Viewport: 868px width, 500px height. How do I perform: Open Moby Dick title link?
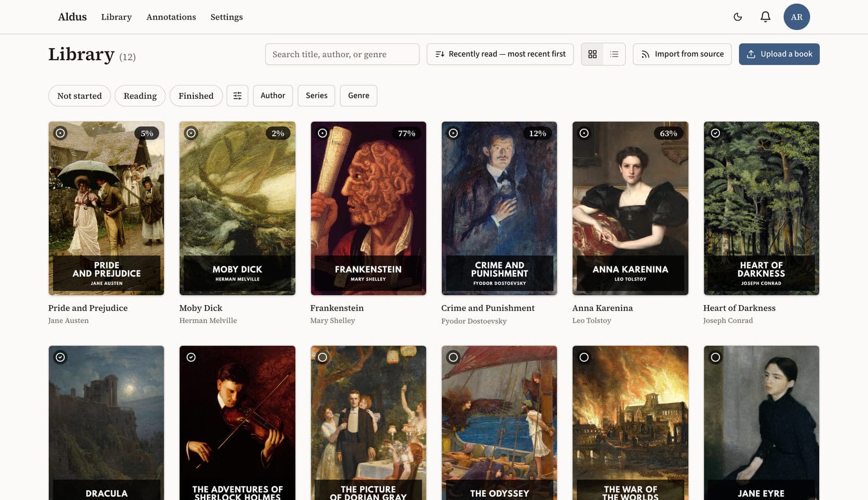coord(201,308)
